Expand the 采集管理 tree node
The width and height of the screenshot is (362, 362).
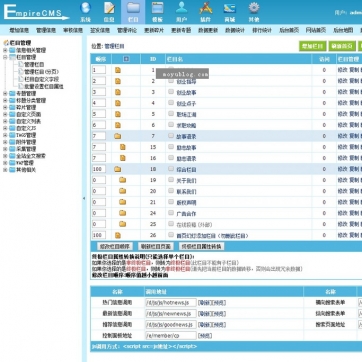click(x=5, y=149)
